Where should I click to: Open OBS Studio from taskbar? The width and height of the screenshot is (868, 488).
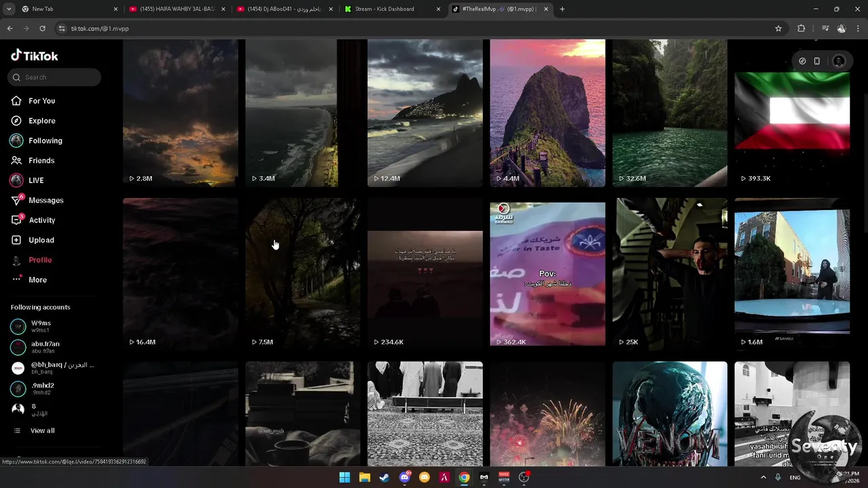524,477
